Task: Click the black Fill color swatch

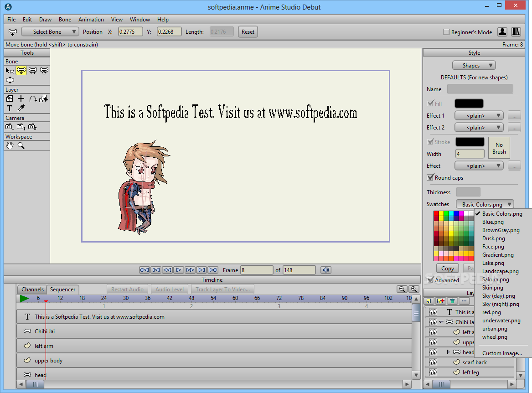Action: click(469, 103)
